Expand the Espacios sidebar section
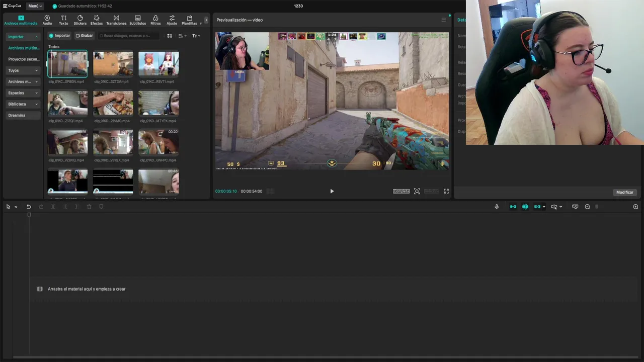Viewport: 644px width, 362px height. (23, 93)
